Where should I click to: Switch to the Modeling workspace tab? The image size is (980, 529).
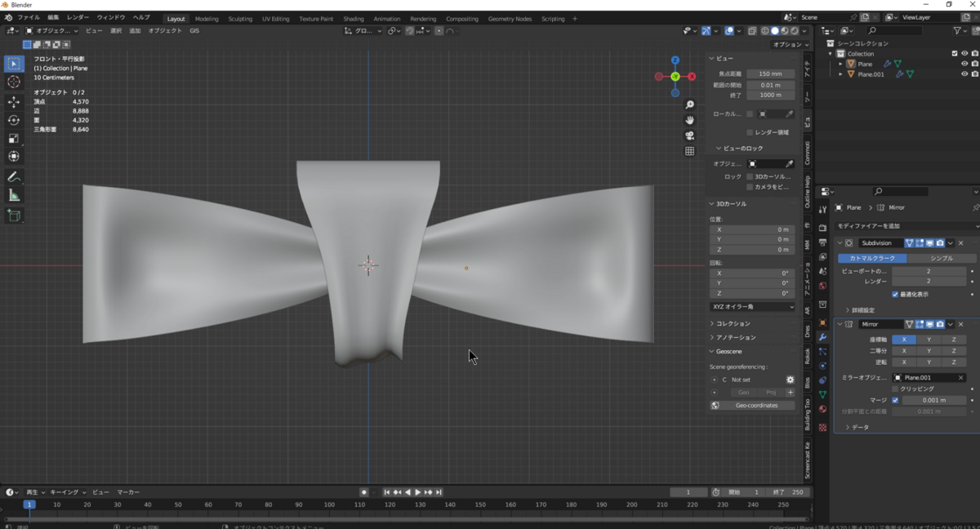[x=207, y=18]
